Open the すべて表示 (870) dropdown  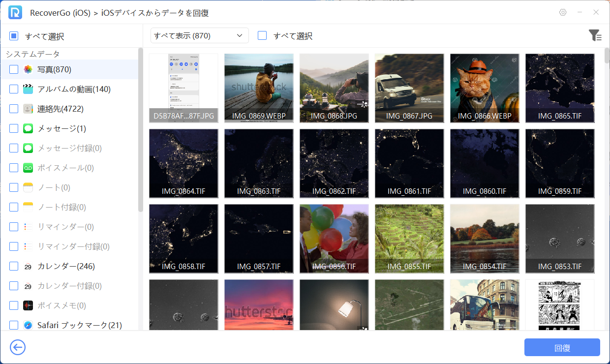tap(199, 35)
